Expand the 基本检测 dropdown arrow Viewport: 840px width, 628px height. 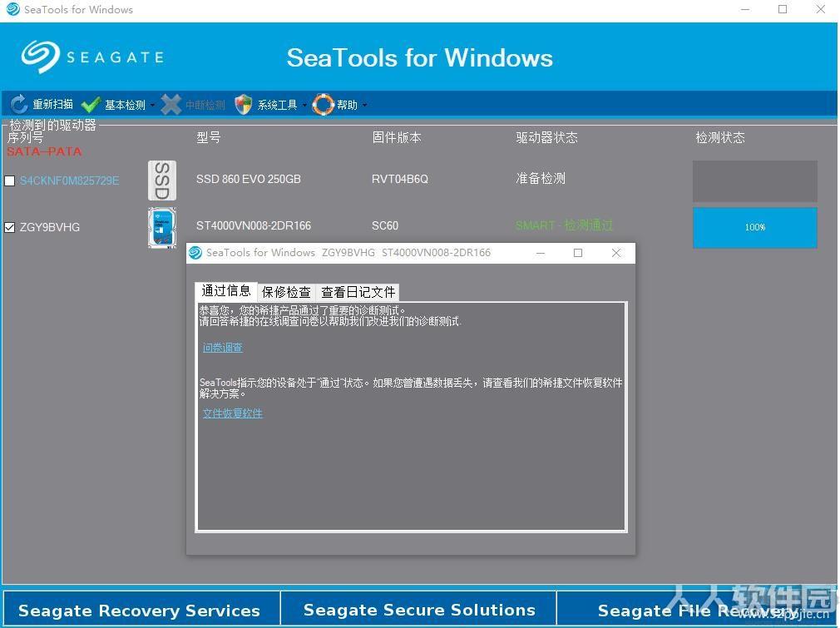coord(152,105)
